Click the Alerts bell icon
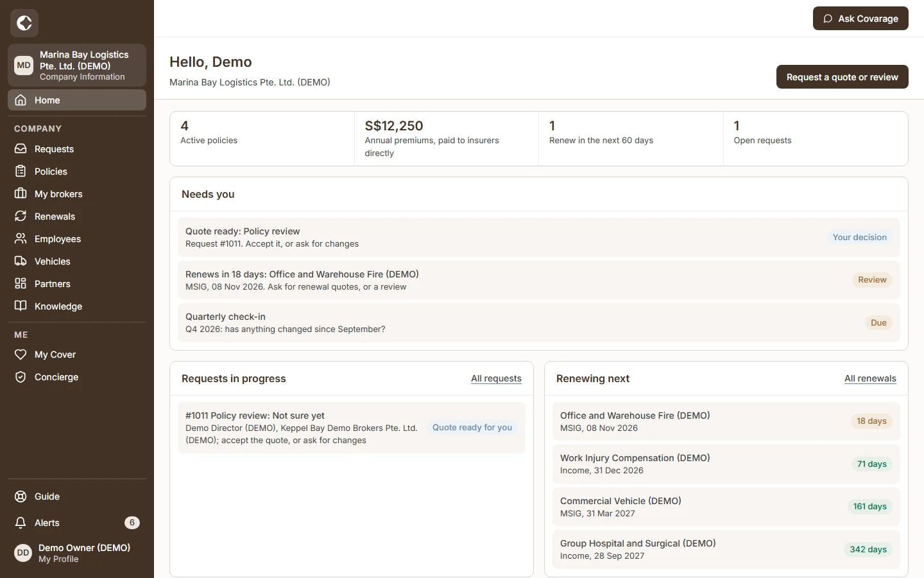 [21, 523]
